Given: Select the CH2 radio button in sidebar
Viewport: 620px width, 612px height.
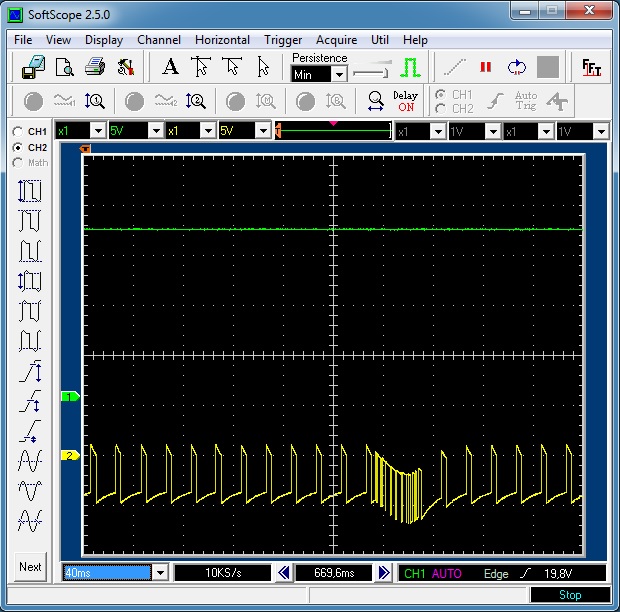Looking at the screenshot, I should (x=17, y=147).
